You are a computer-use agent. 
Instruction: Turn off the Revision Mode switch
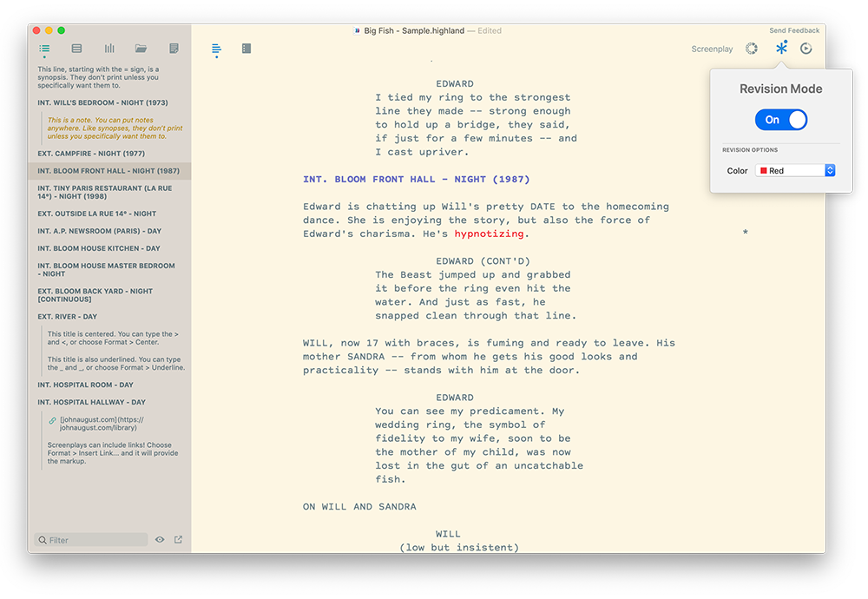tap(780, 119)
